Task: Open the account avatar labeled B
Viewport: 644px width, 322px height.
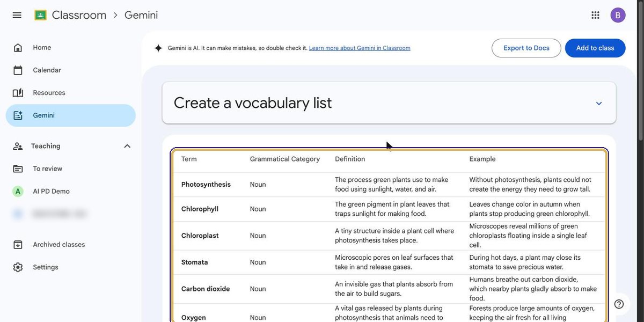Action: pyautogui.click(x=618, y=15)
